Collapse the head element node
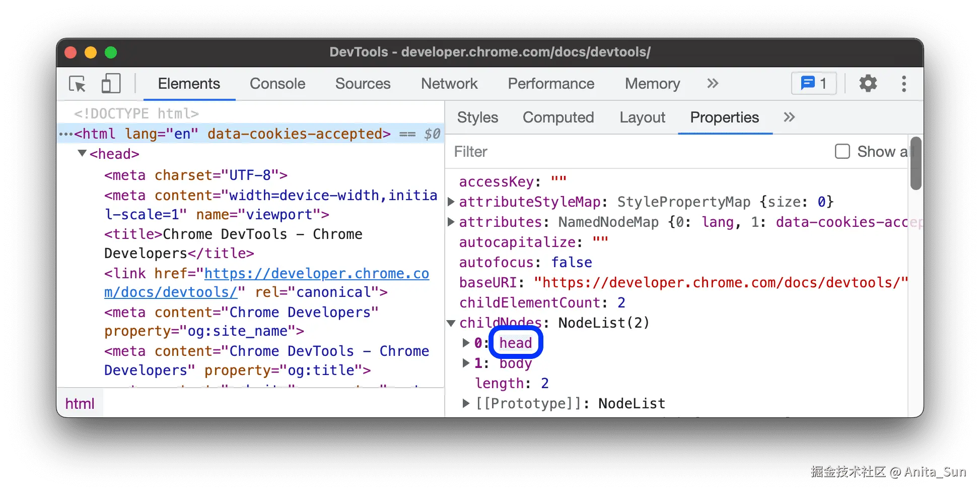The height and width of the screenshot is (492, 980). (82, 153)
